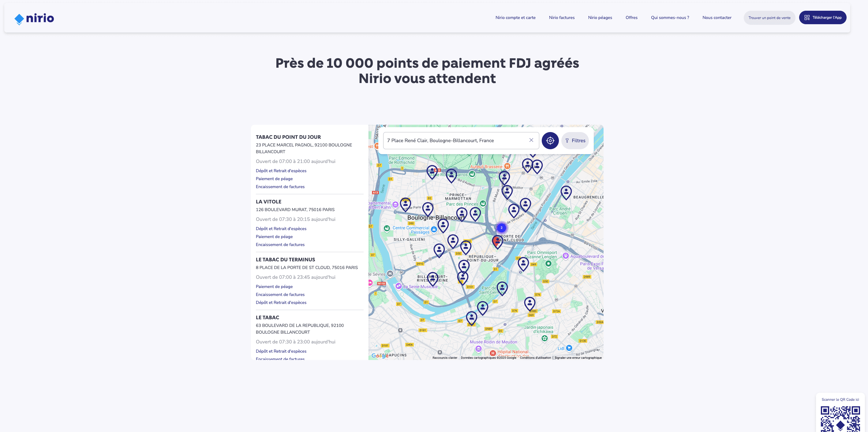Open Nous contacter menu item

[717, 17]
